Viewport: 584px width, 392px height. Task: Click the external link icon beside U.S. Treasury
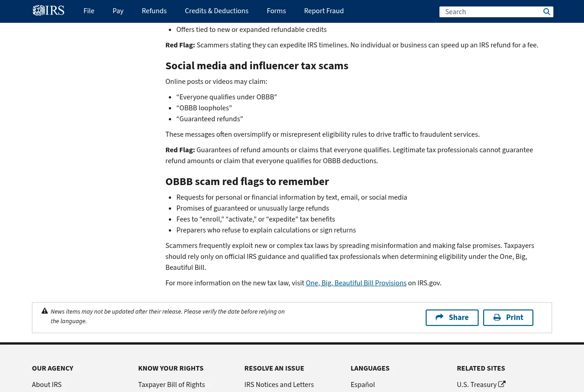(502, 384)
